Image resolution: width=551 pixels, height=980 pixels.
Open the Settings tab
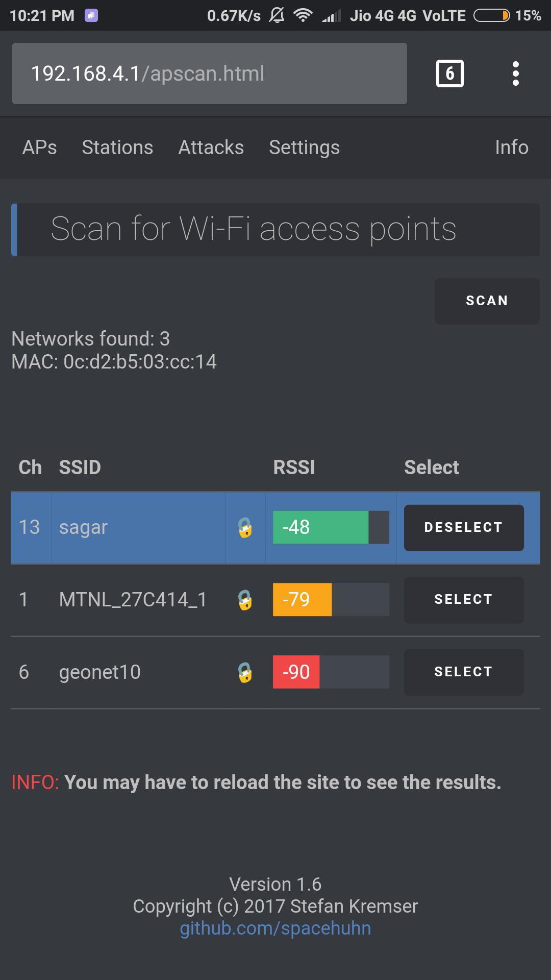click(x=304, y=148)
